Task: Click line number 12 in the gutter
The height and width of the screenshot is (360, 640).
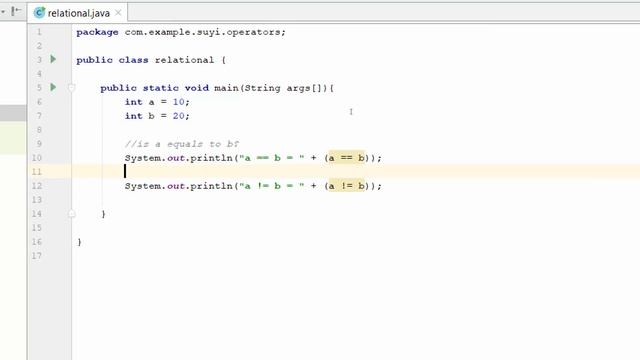Action: pyautogui.click(x=37, y=186)
